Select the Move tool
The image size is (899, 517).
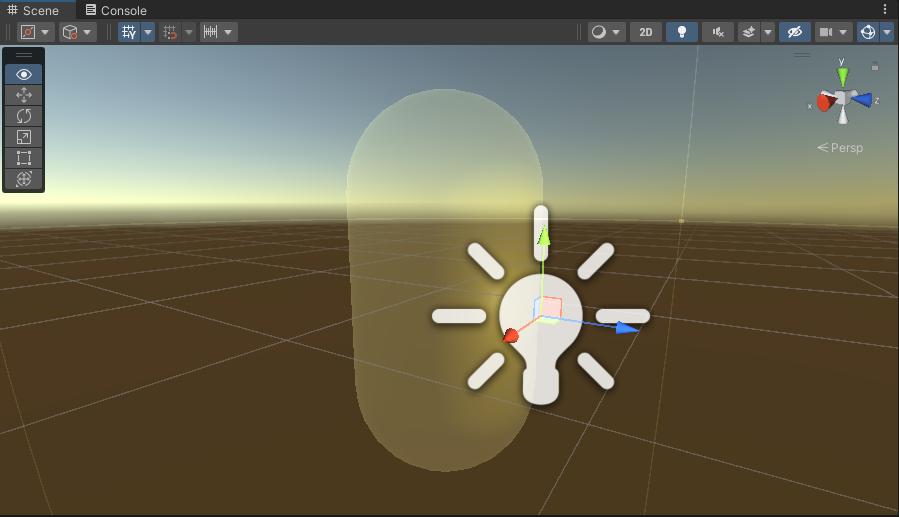click(24, 95)
